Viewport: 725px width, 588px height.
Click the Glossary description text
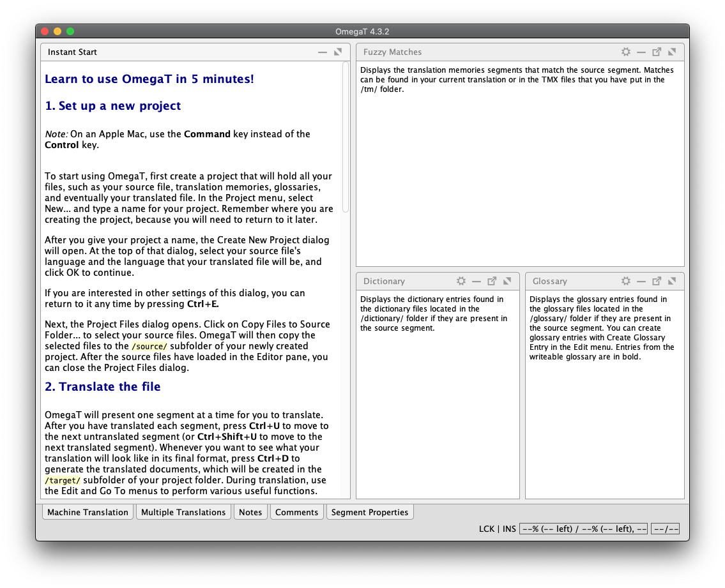602,328
